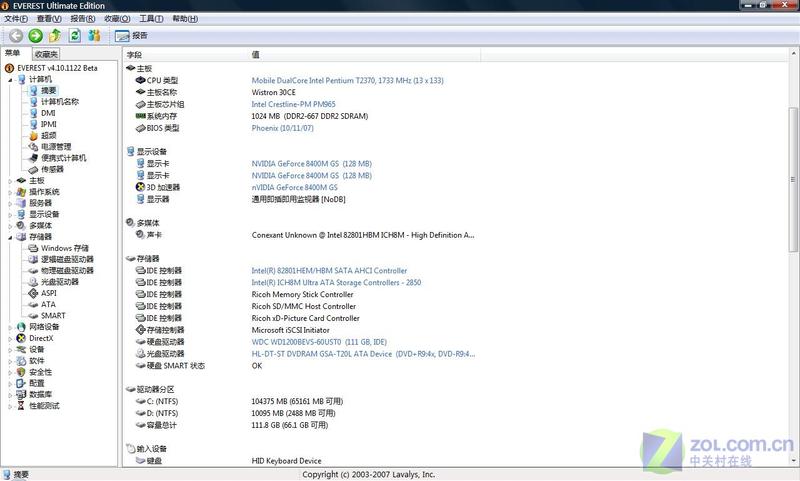
Task: Click the Up level toolbar icon
Action: point(55,35)
